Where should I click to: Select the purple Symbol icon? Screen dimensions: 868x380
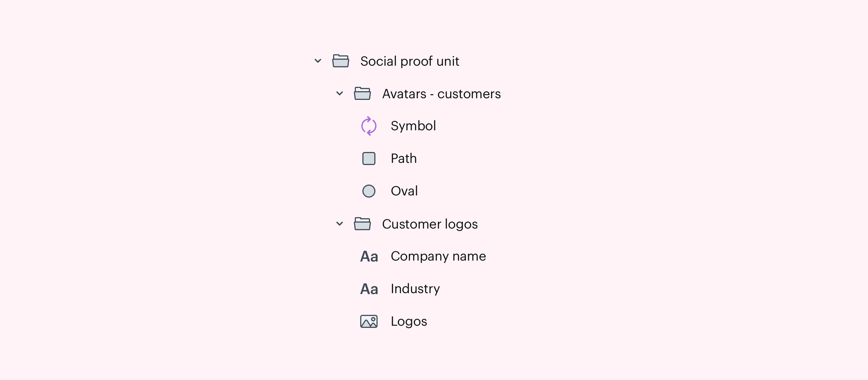pos(369,126)
